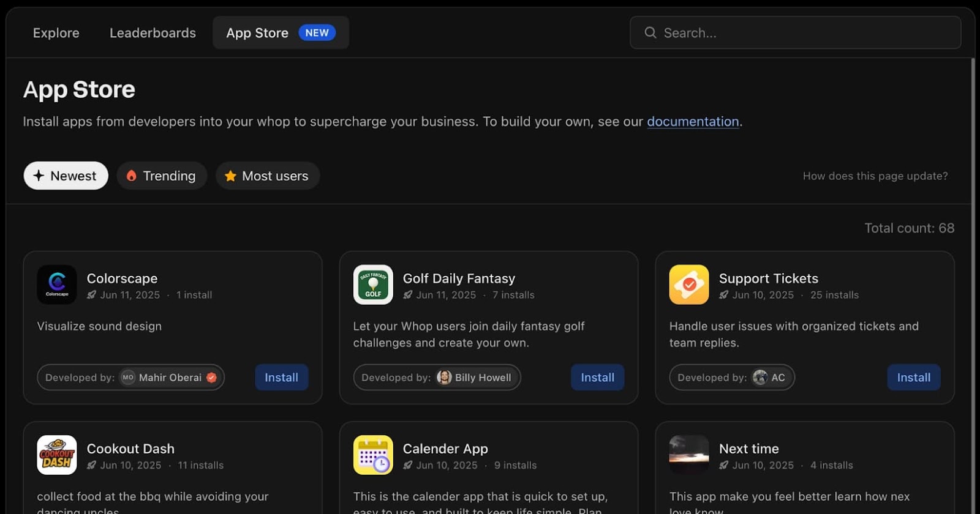Click the App Store page heading

[79, 90]
